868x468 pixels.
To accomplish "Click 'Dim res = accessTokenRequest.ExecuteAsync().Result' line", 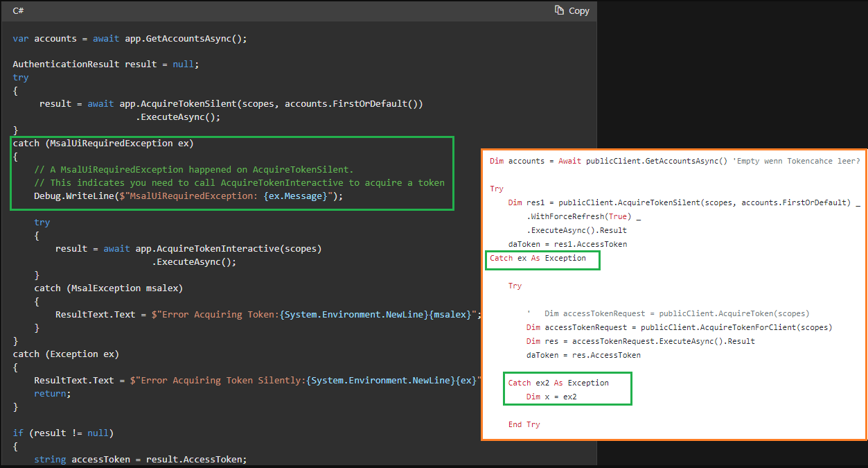I will pos(640,341).
